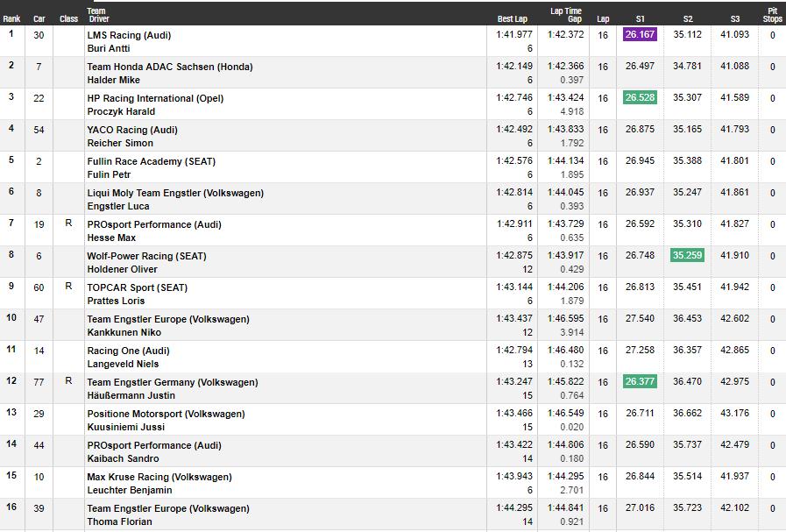Click the R class in Prattes Loris row
Image resolution: width=786 pixels, height=532 pixels.
pos(68,287)
